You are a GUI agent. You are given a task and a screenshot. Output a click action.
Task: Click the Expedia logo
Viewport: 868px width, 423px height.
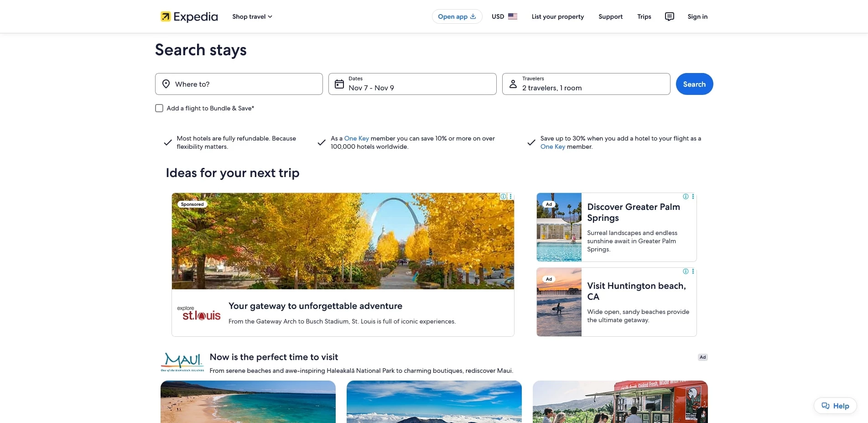188,16
